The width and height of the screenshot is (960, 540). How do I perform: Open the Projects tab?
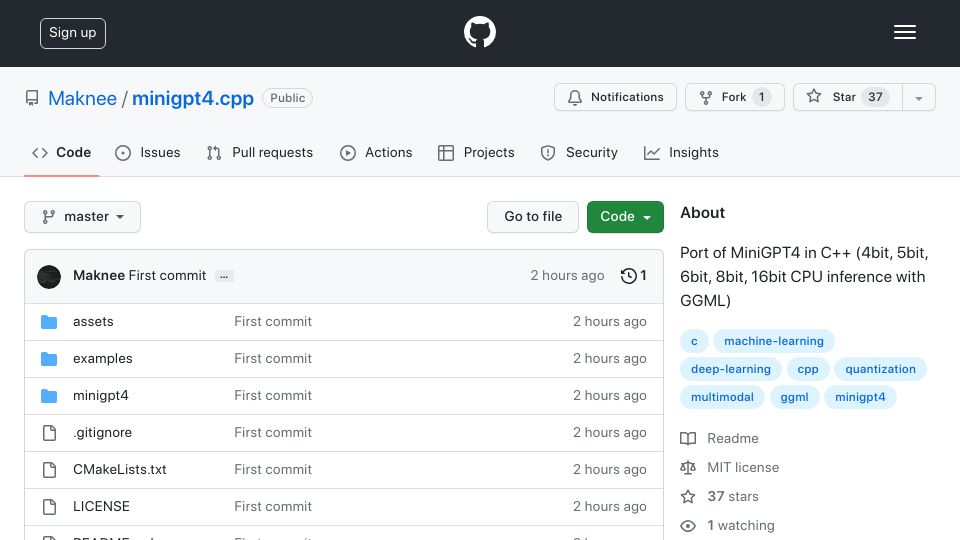click(476, 152)
